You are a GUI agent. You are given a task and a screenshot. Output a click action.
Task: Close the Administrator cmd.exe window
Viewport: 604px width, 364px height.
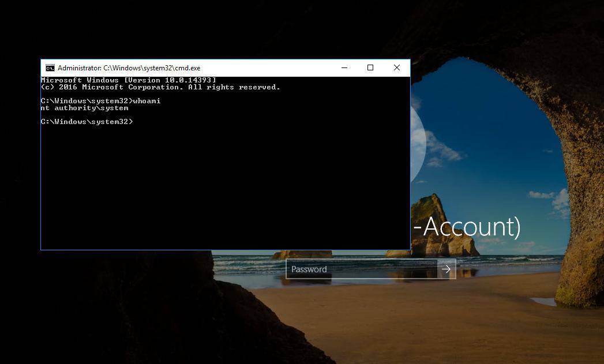[x=396, y=67]
